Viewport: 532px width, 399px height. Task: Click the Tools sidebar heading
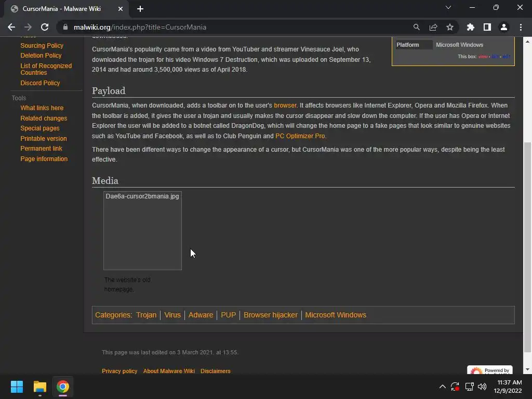(19, 98)
